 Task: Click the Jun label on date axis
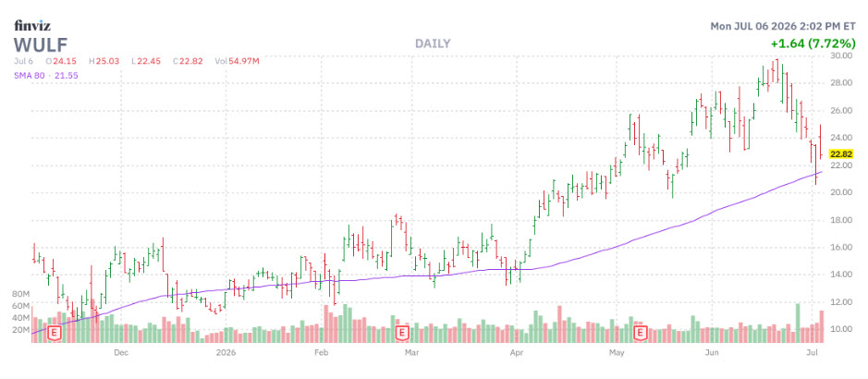710,352
